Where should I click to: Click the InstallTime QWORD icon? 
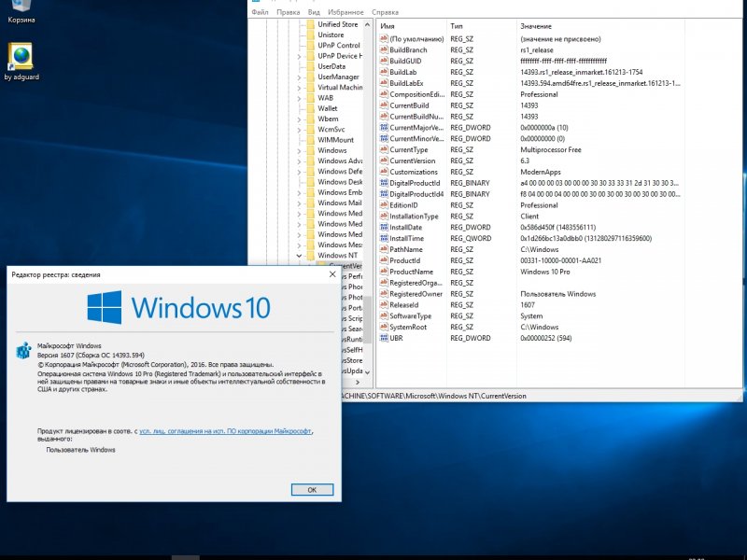pyautogui.click(x=384, y=238)
